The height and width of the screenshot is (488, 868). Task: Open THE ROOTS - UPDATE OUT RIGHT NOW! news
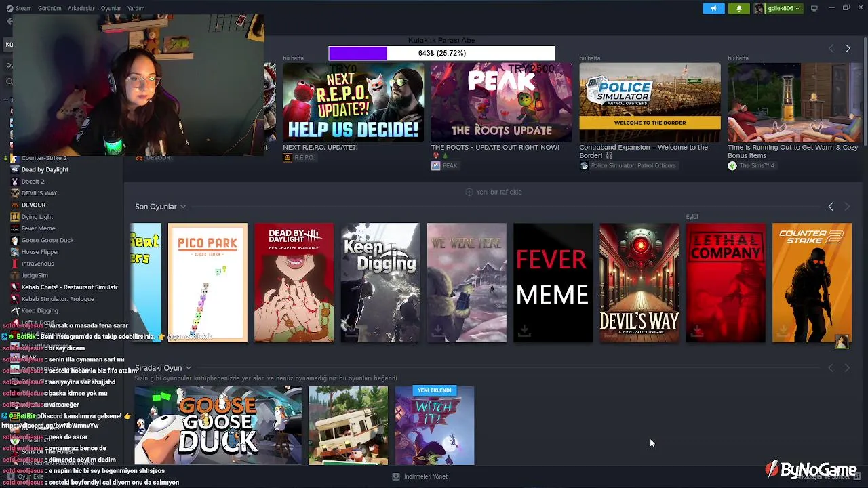(495, 147)
